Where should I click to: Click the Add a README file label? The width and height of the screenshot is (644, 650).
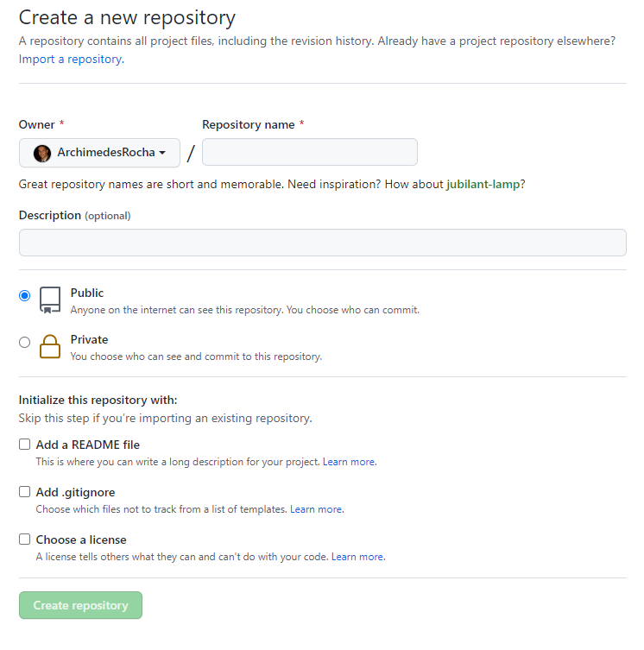[88, 445]
